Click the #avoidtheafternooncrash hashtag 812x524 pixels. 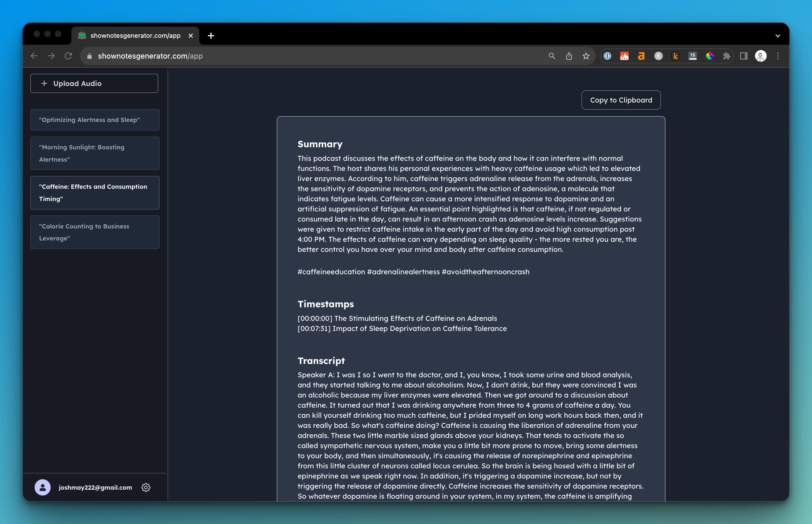point(485,272)
